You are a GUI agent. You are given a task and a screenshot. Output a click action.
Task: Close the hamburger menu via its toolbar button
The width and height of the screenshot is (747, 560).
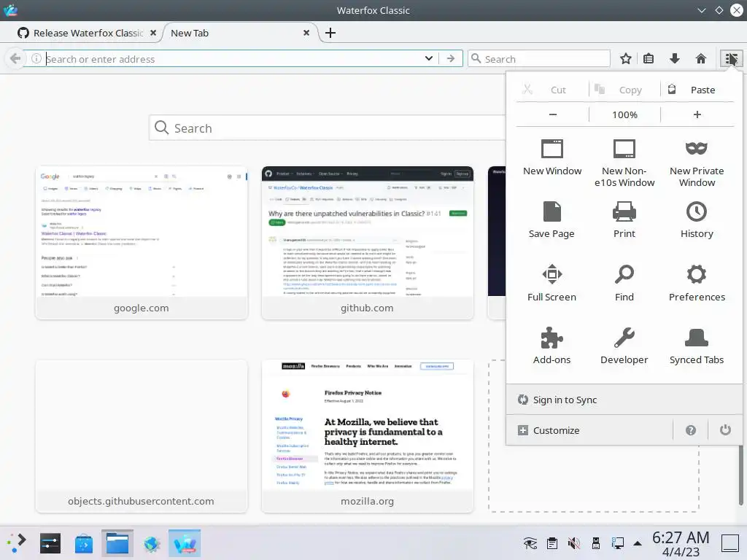731,59
